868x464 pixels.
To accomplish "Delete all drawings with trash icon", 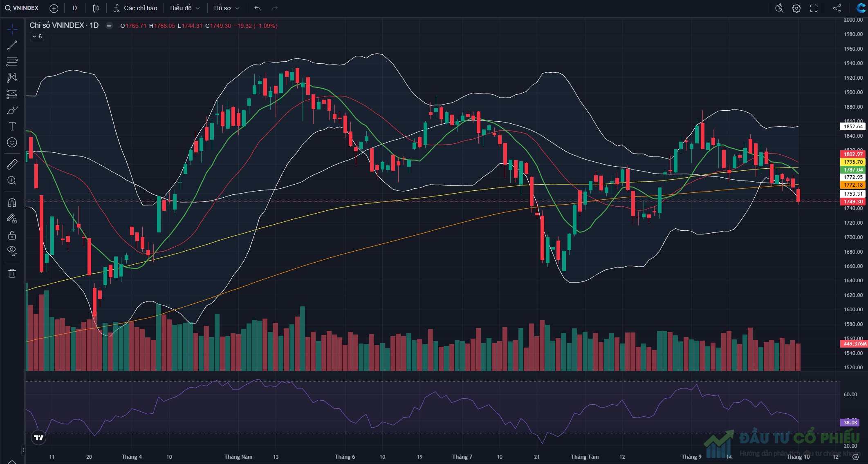I will (x=12, y=273).
